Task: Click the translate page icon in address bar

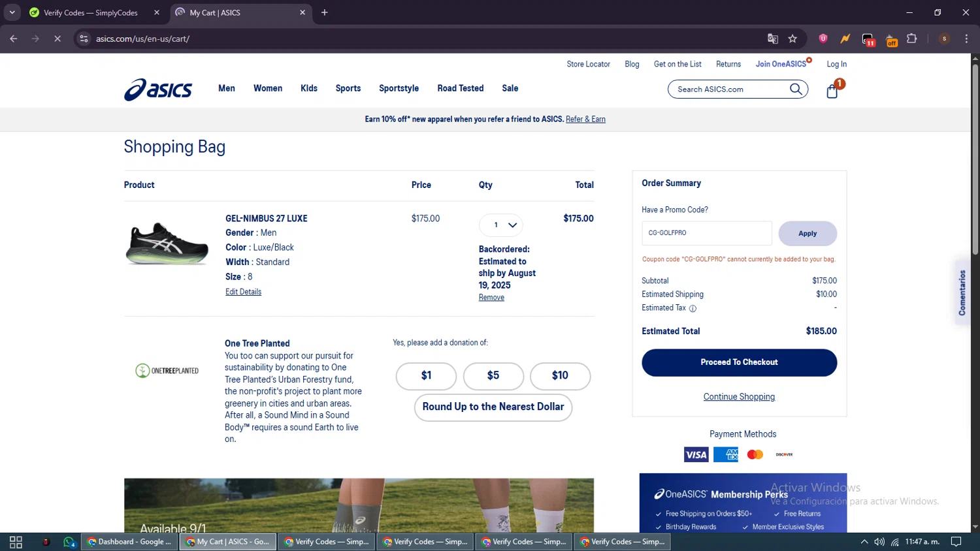Action: [x=773, y=39]
